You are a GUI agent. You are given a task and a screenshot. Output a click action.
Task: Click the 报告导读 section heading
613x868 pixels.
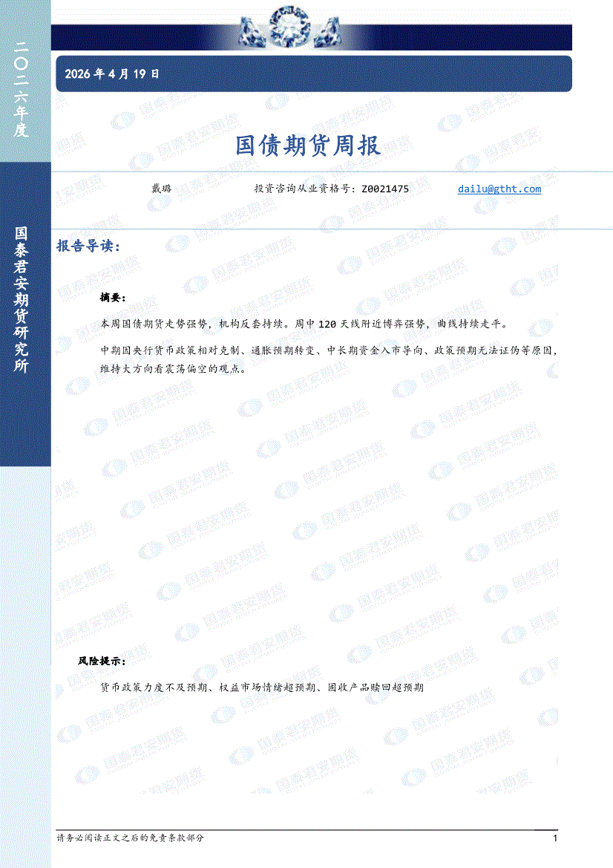click(88, 247)
